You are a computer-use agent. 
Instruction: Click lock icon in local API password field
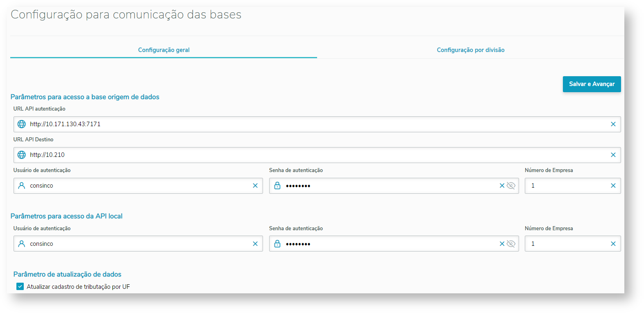pos(277,244)
